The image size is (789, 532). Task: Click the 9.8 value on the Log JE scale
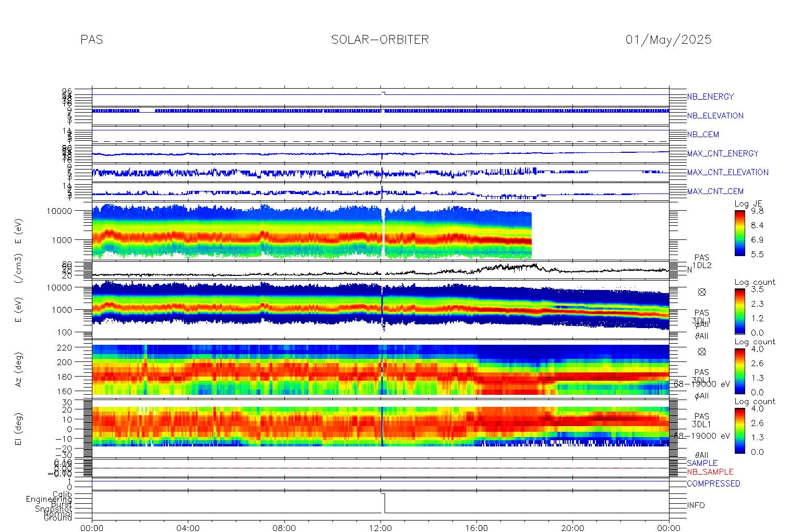click(757, 211)
